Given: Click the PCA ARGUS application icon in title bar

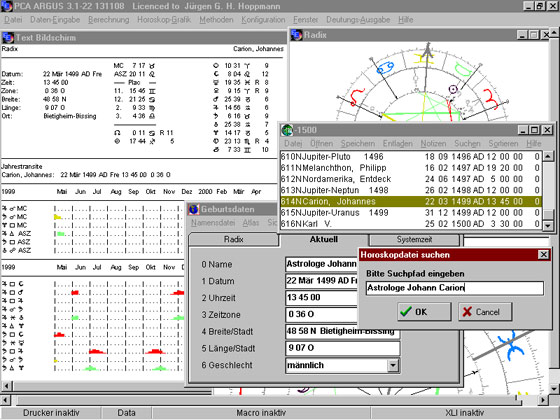Looking at the screenshot, I should click(x=6, y=6).
